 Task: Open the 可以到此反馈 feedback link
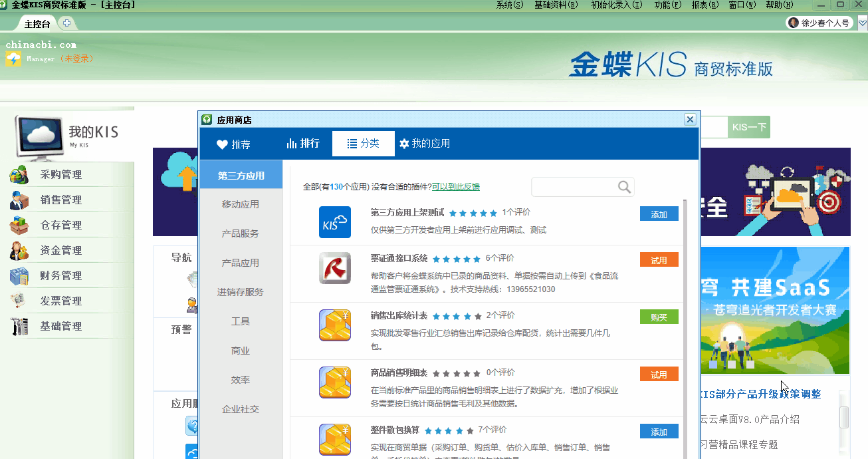coord(456,187)
